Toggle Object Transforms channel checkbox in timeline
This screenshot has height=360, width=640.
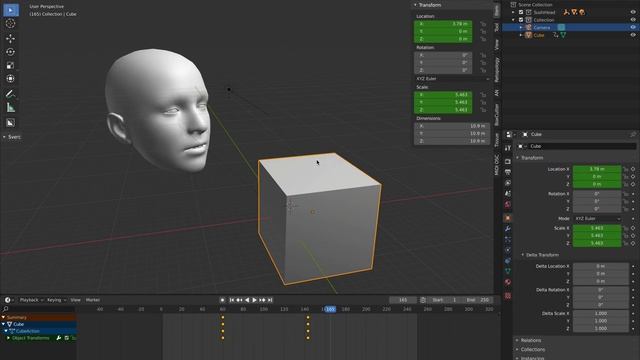coord(67,338)
